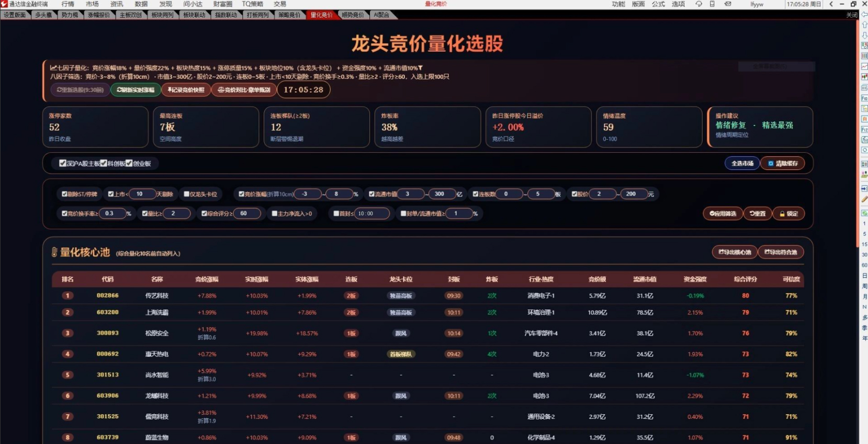The width and height of the screenshot is (868, 444).
Task: Open the 行情 menu
Action: click(68, 4)
